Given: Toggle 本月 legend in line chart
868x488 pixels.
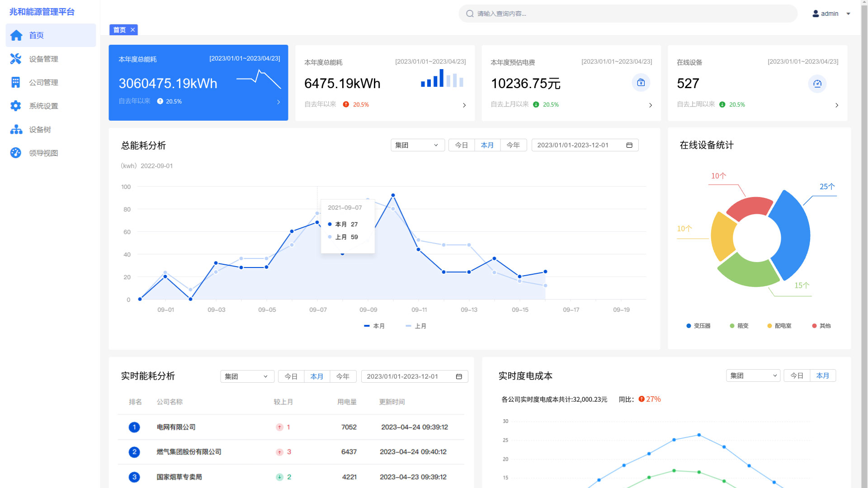Looking at the screenshot, I should (x=374, y=326).
